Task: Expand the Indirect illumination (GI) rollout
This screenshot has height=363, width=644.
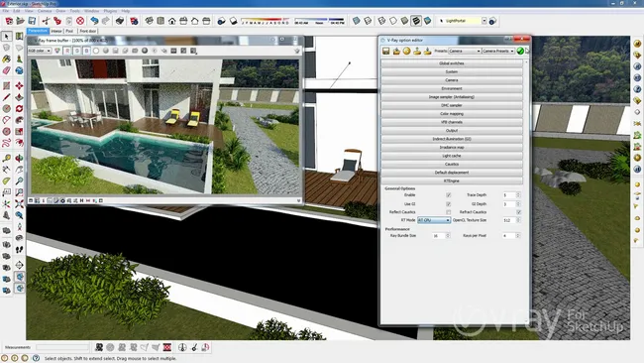Action: 452,139
